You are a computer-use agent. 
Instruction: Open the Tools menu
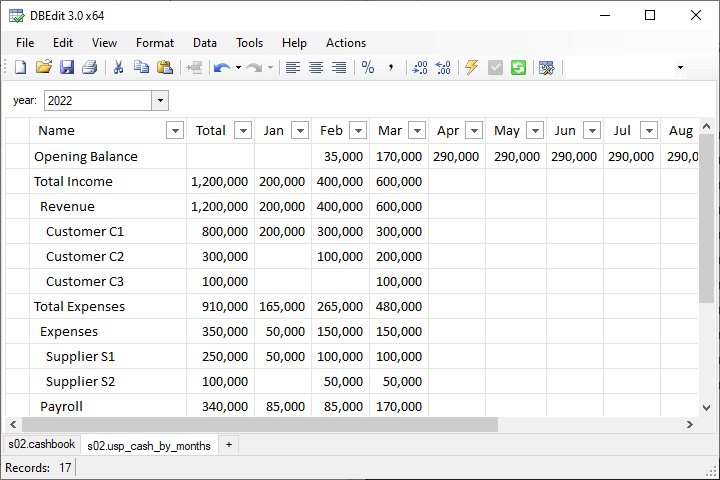(249, 43)
